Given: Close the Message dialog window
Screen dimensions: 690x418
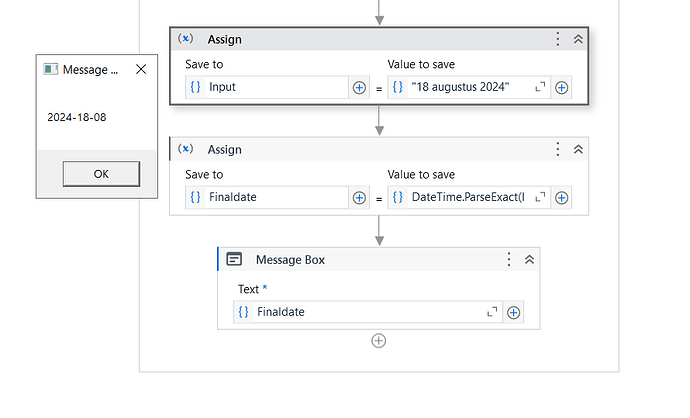Looking at the screenshot, I should (141, 69).
